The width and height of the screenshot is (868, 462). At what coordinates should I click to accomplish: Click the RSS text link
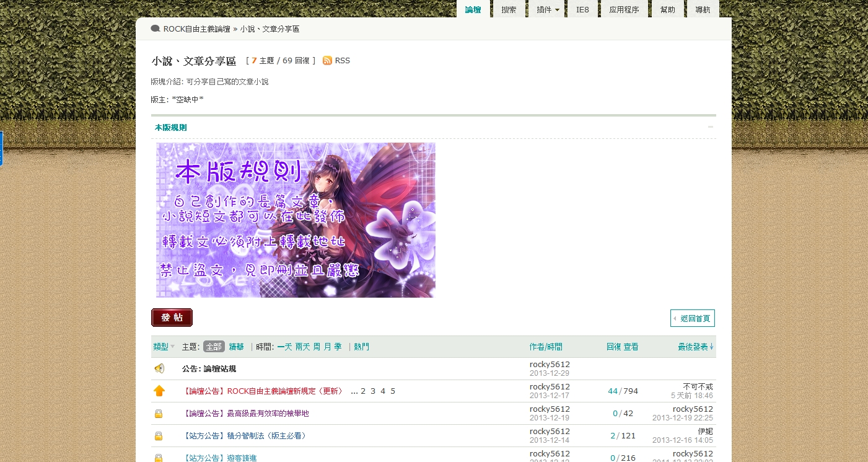point(342,61)
